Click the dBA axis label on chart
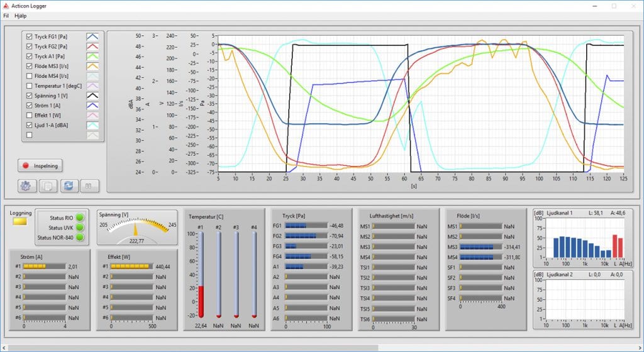This screenshot has width=644, height=352. (131, 104)
